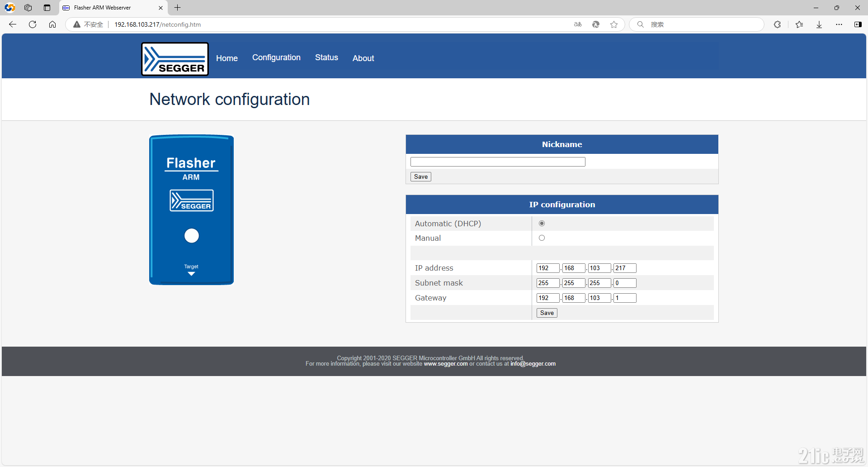This screenshot has width=868, height=467.
Task: Select Manual IP radio button
Action: [x=542, y=238]
